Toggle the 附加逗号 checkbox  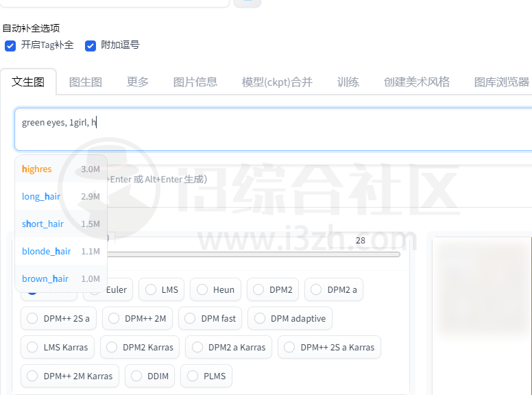pos(90,45)
